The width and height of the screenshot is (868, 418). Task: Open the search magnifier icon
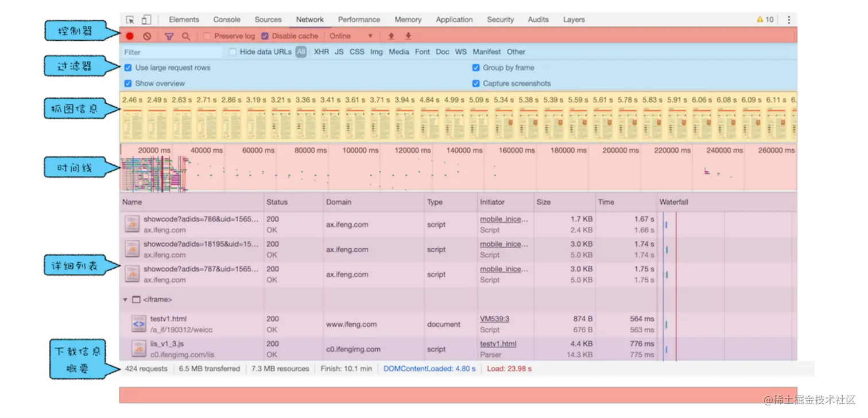(x=186, y=36)
